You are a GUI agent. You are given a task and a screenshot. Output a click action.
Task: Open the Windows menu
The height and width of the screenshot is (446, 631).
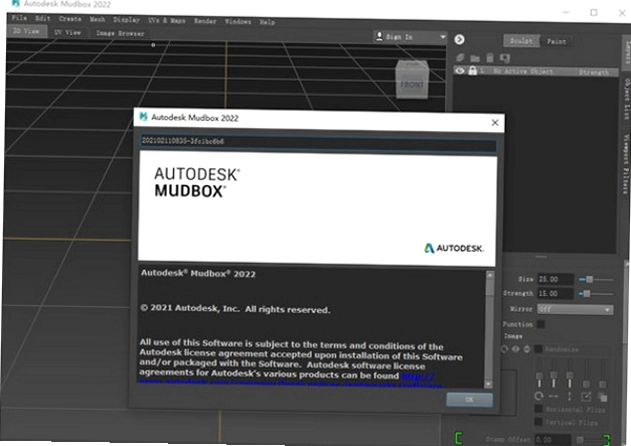click(x=238, y=21)
